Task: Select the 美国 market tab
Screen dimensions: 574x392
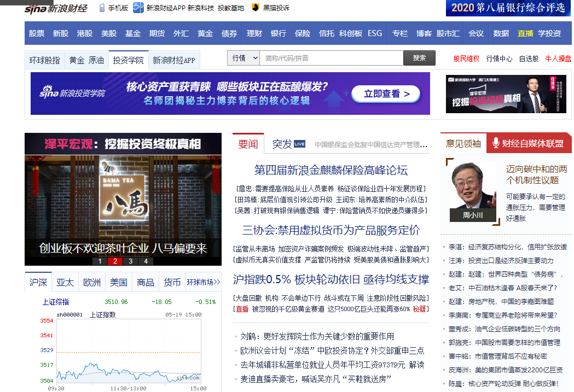Action: (x=119, y=282)
